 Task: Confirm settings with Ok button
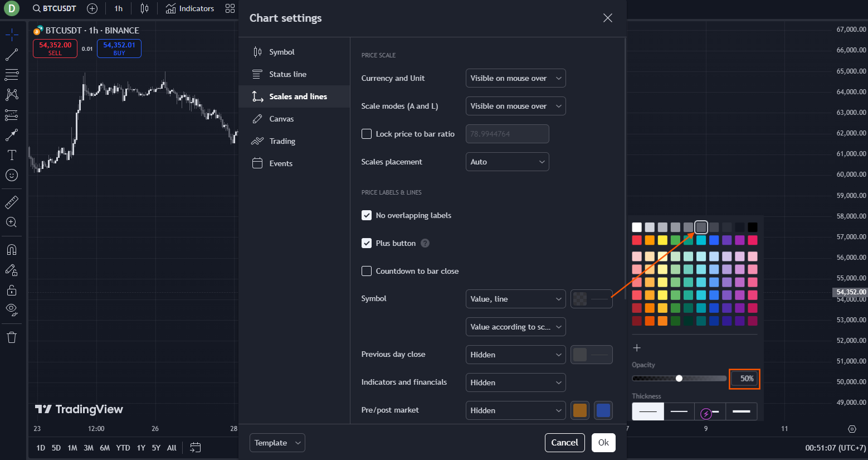pos(603,443)
